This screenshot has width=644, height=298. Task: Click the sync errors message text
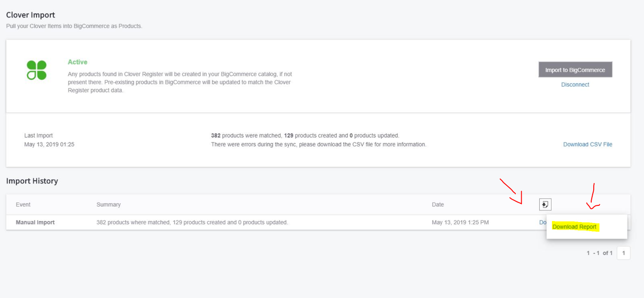(318, 144)
